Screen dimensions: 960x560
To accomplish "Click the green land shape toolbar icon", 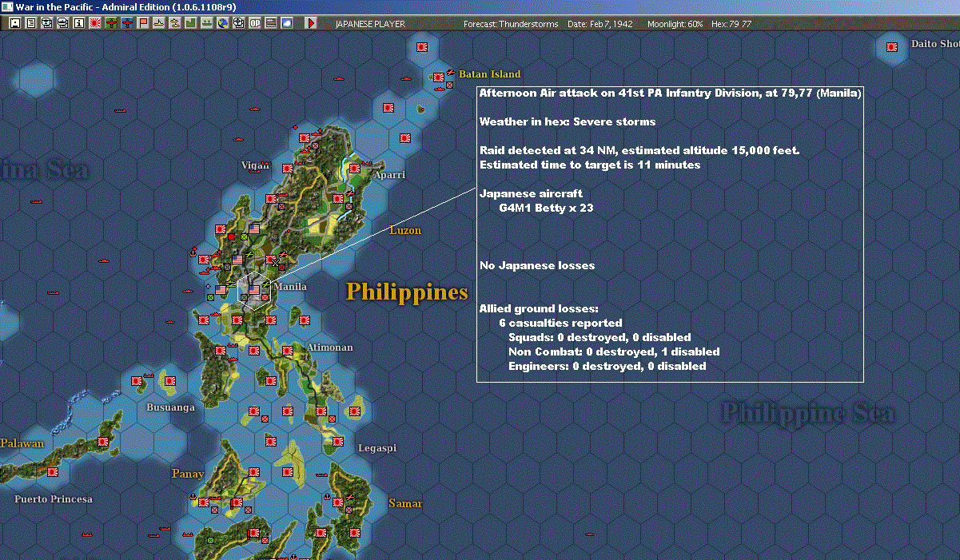I will tap(190, 23).
